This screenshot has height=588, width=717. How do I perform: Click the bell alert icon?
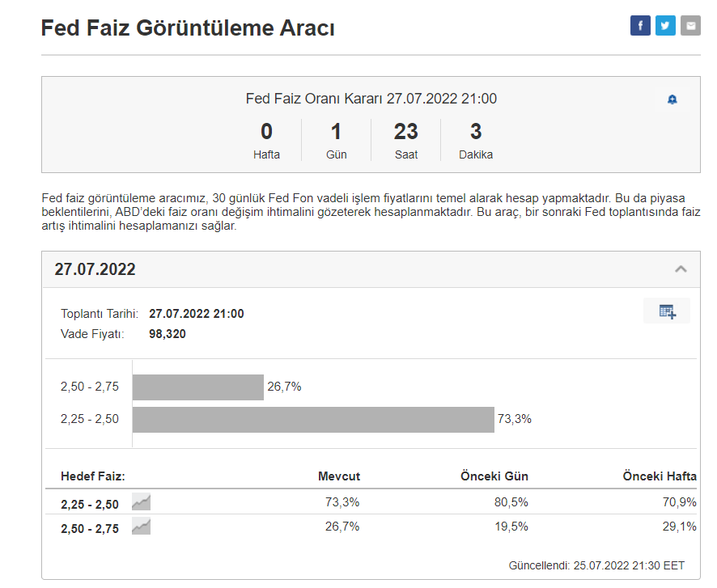[672, 99]
